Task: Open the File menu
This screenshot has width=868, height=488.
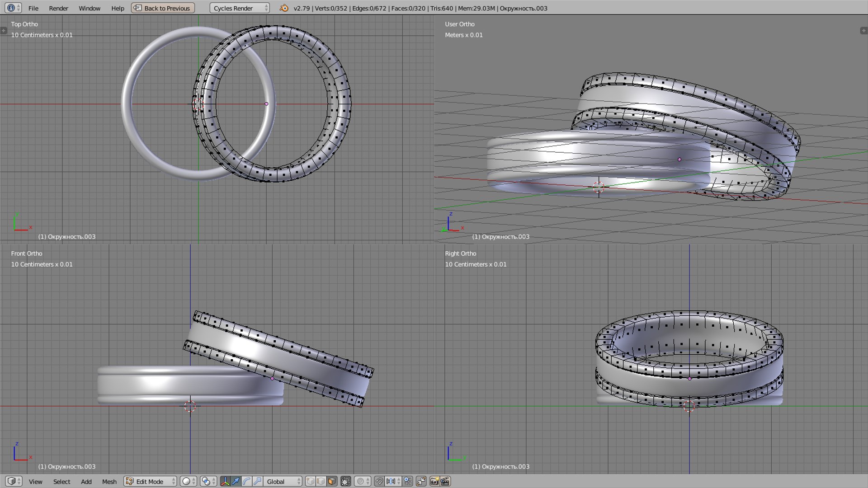Action: point(33,8)
